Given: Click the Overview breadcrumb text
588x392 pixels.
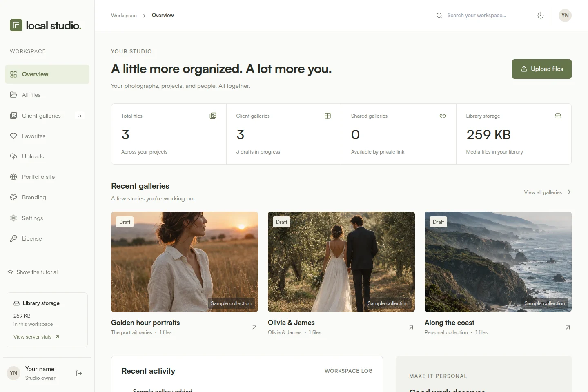Looking at the screenshot, I should pos(163,16).
